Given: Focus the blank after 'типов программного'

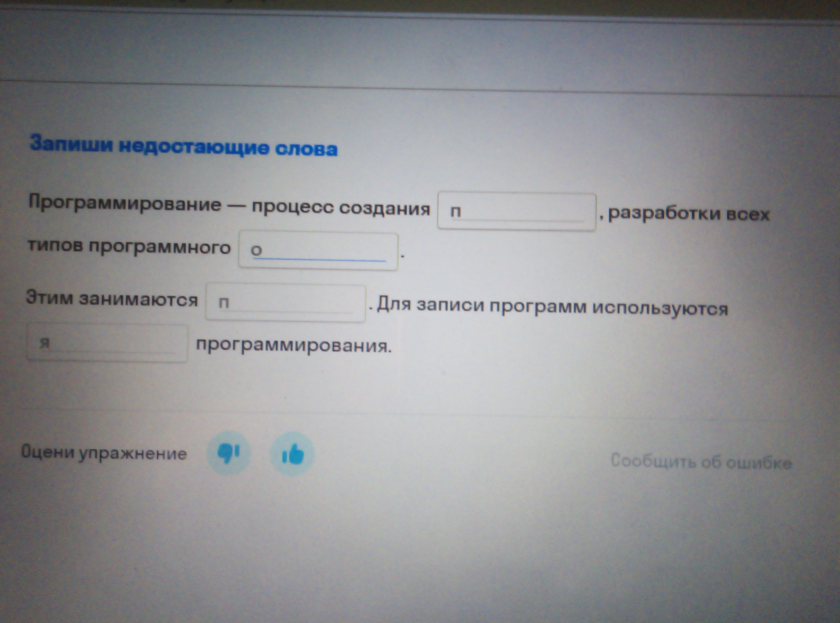Looking at the screenshot, I should click(x=318, y=251).
